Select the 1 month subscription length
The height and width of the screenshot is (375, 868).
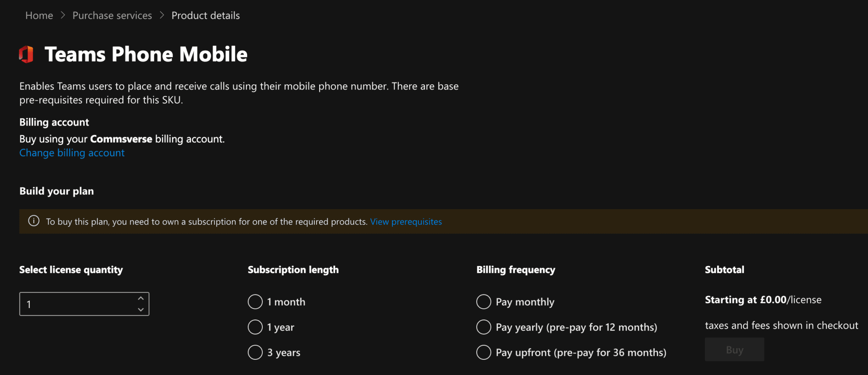(x=255, y=301)
